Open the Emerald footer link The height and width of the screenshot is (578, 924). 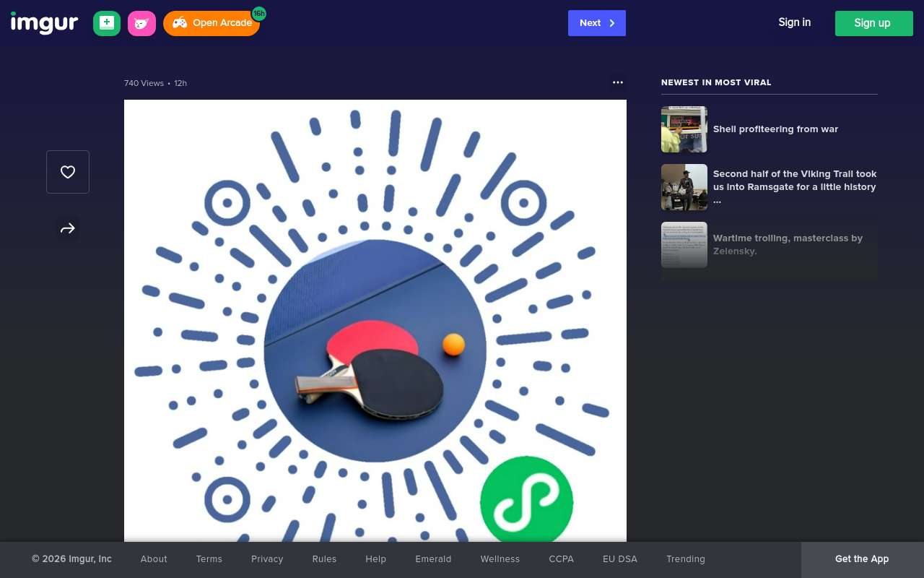click(433, 559)
